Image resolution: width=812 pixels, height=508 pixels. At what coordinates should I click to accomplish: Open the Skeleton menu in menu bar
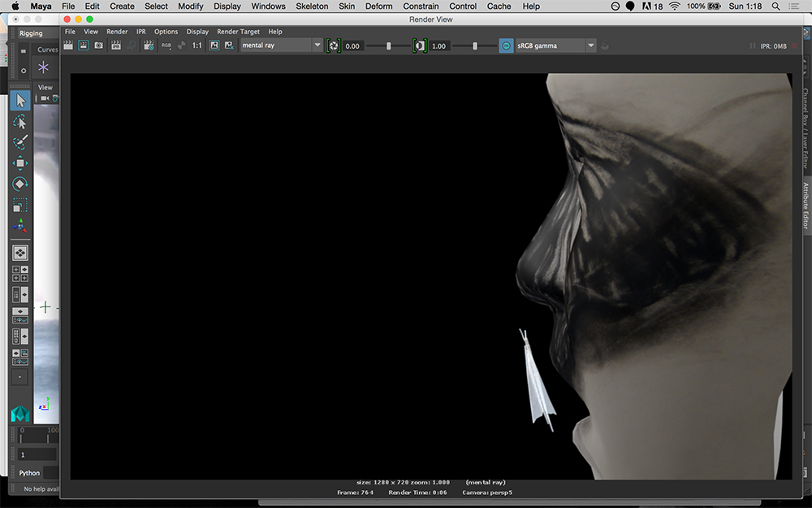[313, 7]
